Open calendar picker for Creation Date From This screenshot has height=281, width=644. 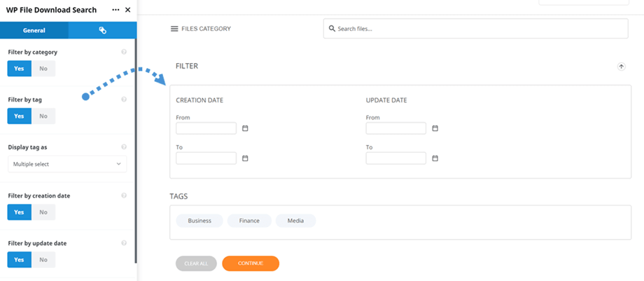245,128
